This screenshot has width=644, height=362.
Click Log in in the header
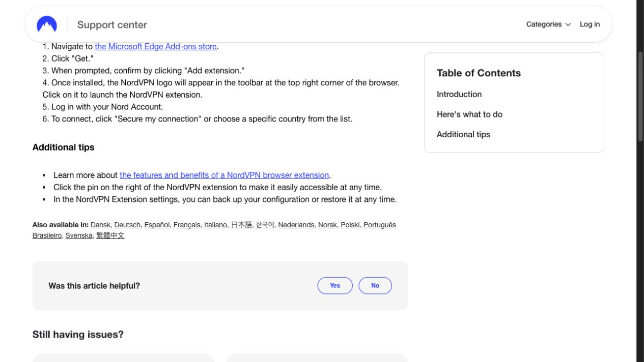coord(590,24)
